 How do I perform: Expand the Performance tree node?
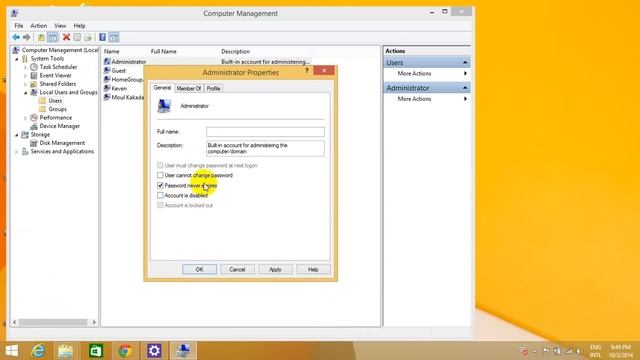(25, 118)
